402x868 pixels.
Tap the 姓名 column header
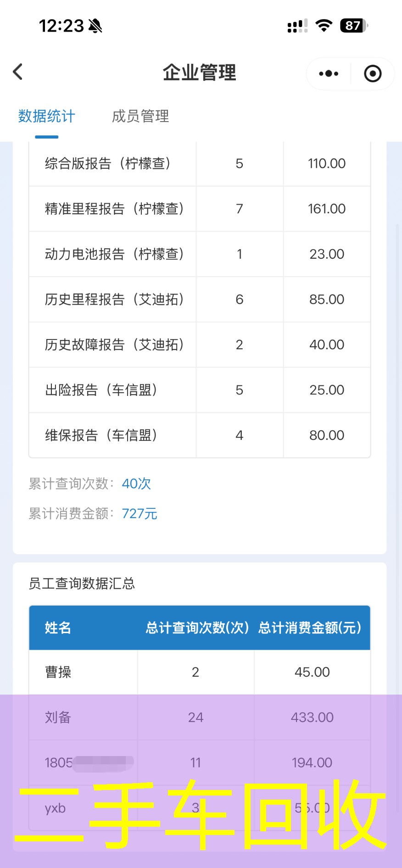point(58,628)
